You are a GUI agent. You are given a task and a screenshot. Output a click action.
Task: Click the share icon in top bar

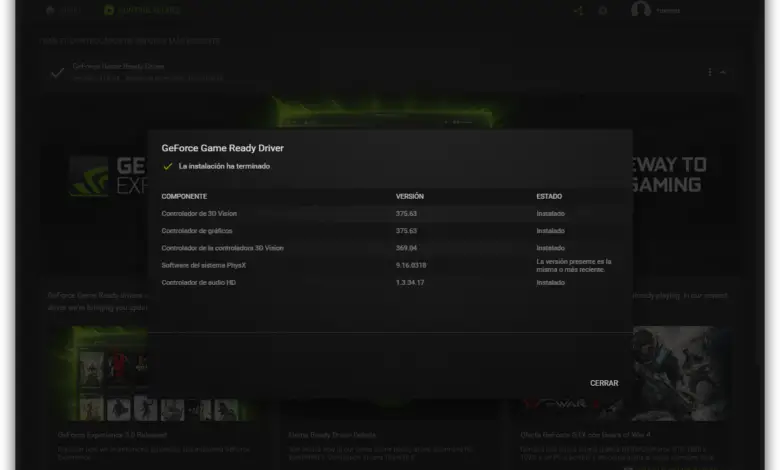[x=578, y=10]
